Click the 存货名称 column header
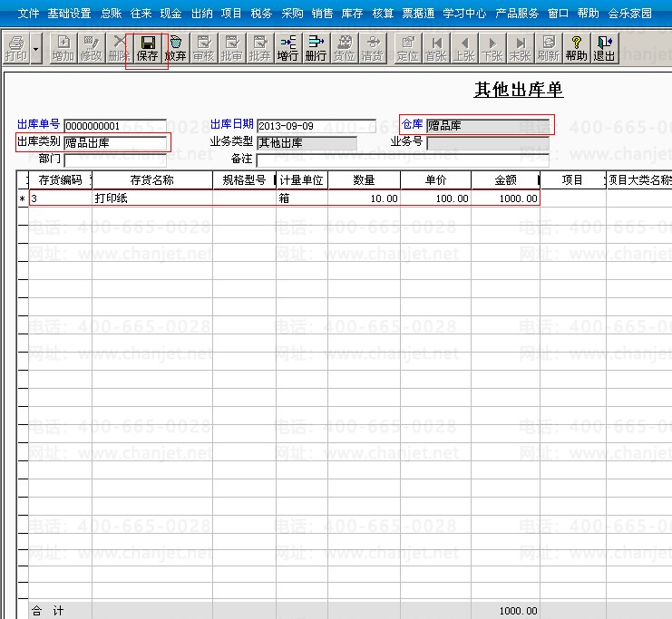 click(x=151, y=180)
